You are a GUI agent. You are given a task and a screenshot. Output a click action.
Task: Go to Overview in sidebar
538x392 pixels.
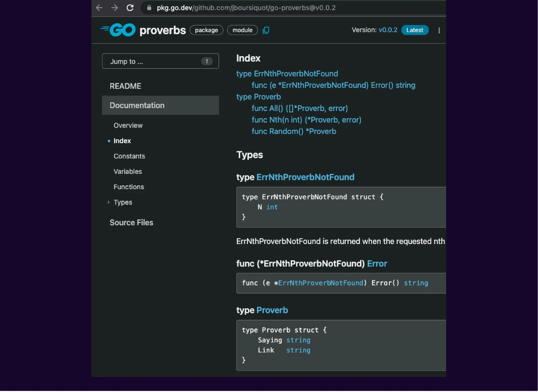point(128,126)
